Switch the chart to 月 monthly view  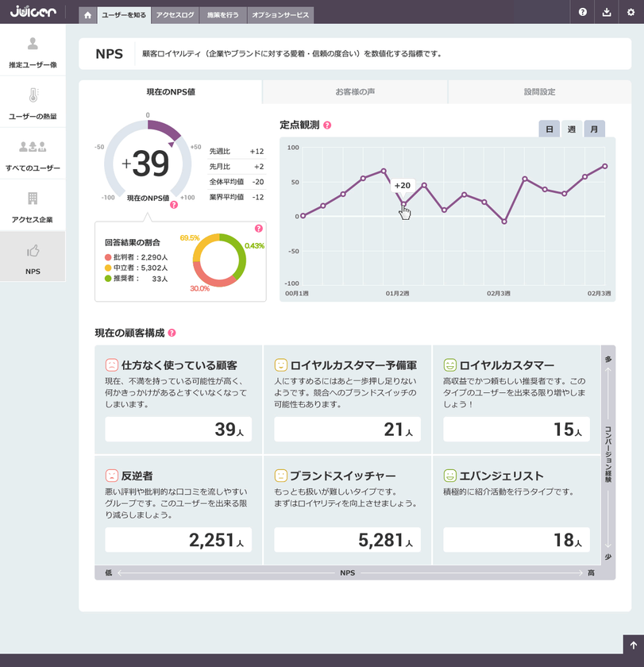tap(595, 129)
